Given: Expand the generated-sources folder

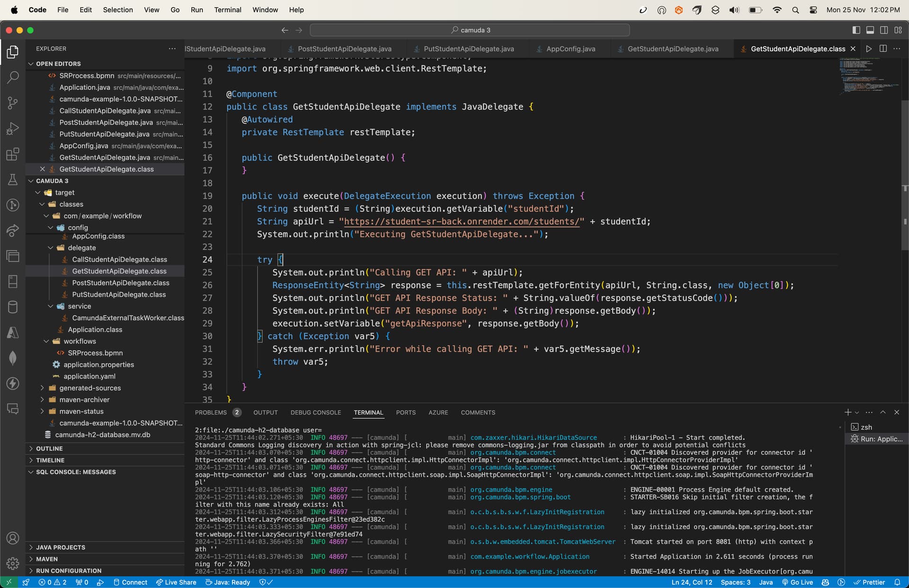Looking at the screenshot, I should (x=42, y=388).
